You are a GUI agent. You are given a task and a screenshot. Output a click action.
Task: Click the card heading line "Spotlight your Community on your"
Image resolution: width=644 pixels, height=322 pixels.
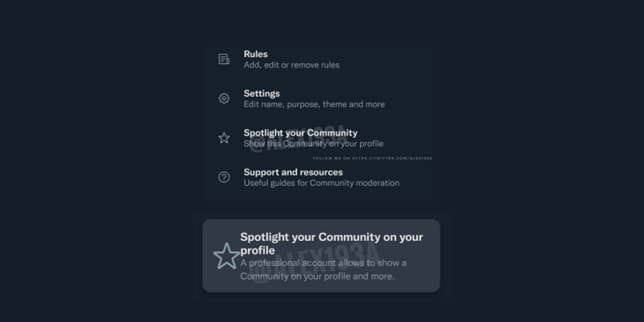pos(331,237)
